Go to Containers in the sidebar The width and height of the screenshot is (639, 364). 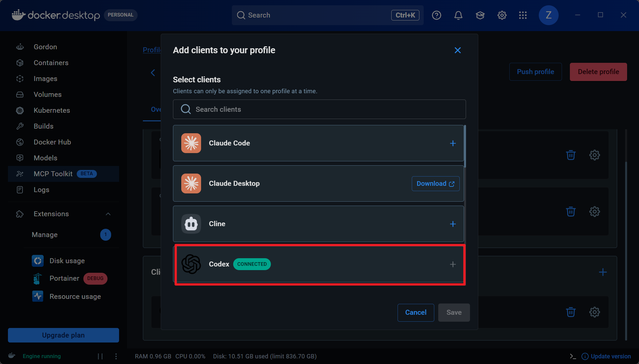[x=51, y=63]
